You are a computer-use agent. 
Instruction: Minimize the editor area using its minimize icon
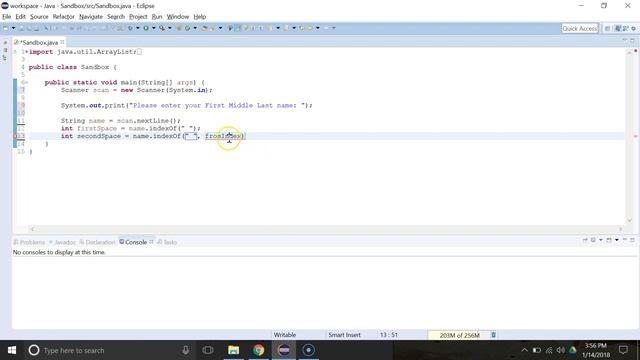pos(624,40)
